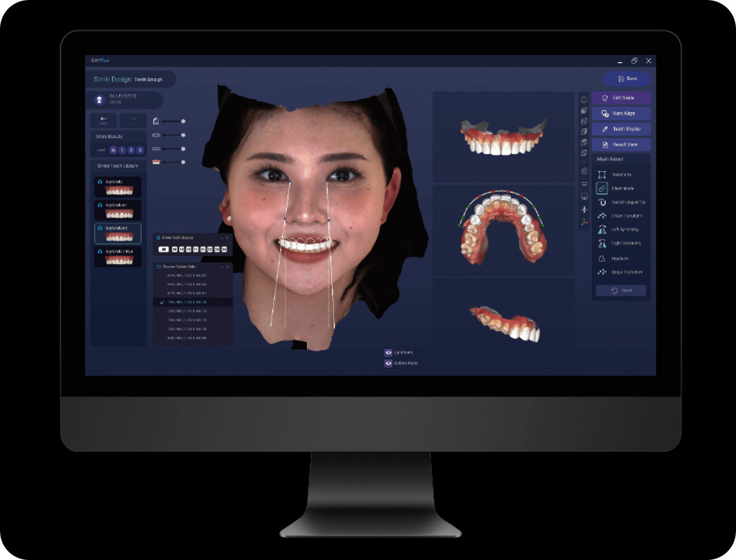Select All in Smile Tooth Supply
The width and height of the screenshot is (736, 560).
tap(164, 249)
